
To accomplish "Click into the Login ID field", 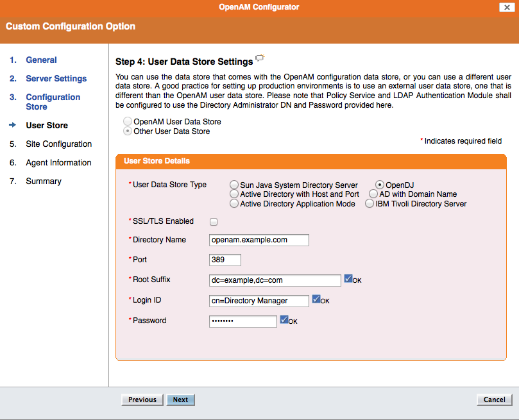I will 259,301.
